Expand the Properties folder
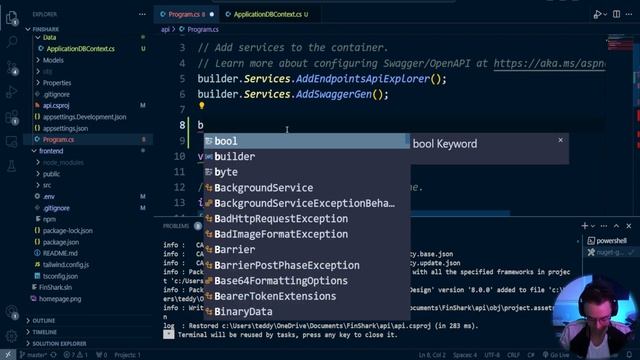640x360 pixels. (57, 83)
